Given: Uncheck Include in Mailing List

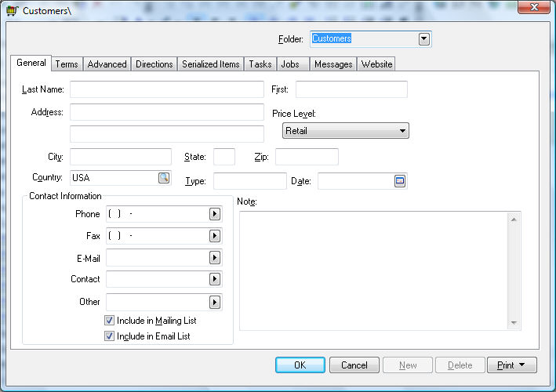Looking at the screenshot, I should tap(110, 321).
